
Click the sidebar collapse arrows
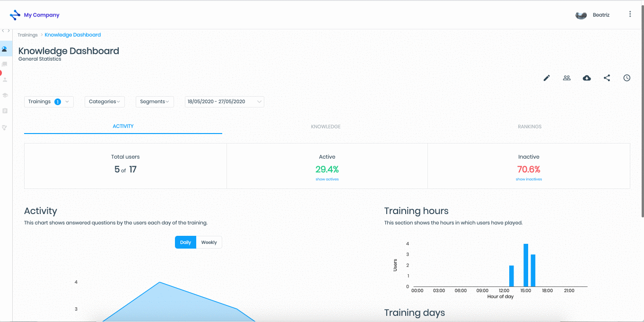6,31
